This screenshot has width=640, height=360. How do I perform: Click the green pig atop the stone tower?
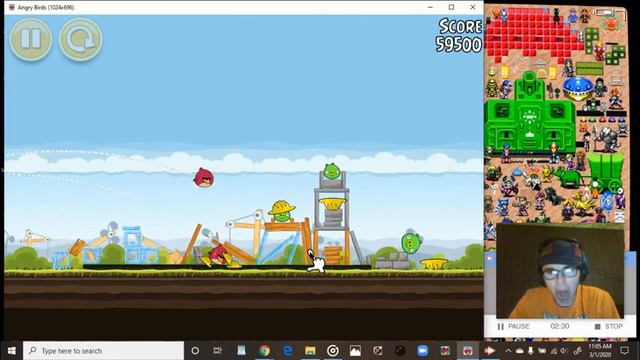pyautogui.click(x=331, y=171)
